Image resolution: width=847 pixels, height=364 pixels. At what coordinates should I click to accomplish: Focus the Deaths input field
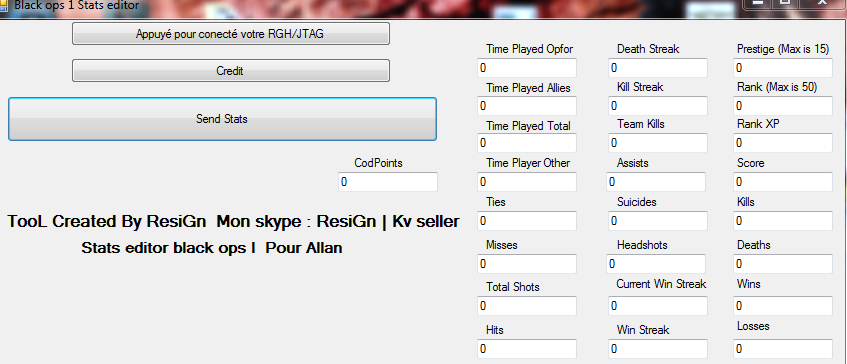pyautogui.click(x=783, y=264)
